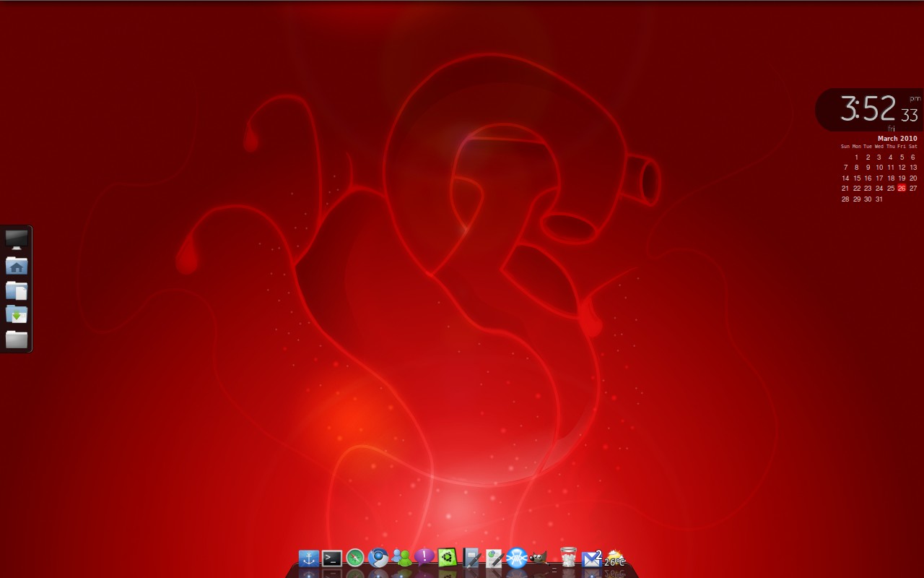
Task: Open the grey folder in side panel
Action: coord(17,339)
